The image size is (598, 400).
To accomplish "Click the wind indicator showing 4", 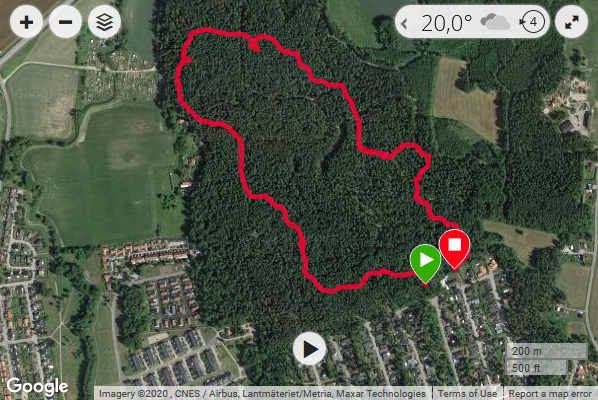I will pyautogui.click(x=532, y=22).
